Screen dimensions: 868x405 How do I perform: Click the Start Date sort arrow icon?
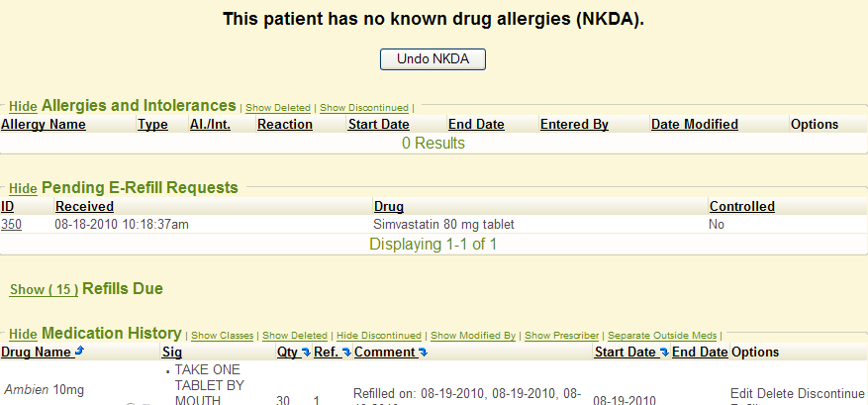pos(664,353)
